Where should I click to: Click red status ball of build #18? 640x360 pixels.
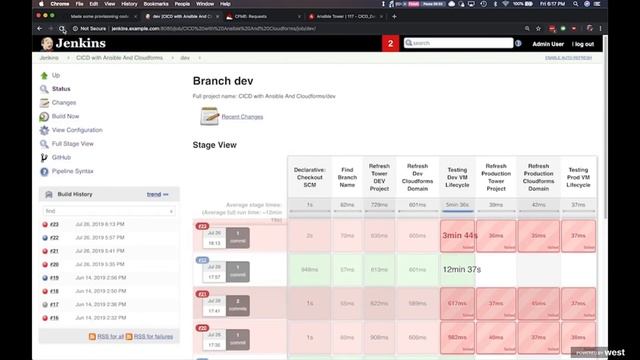(45, 291)
